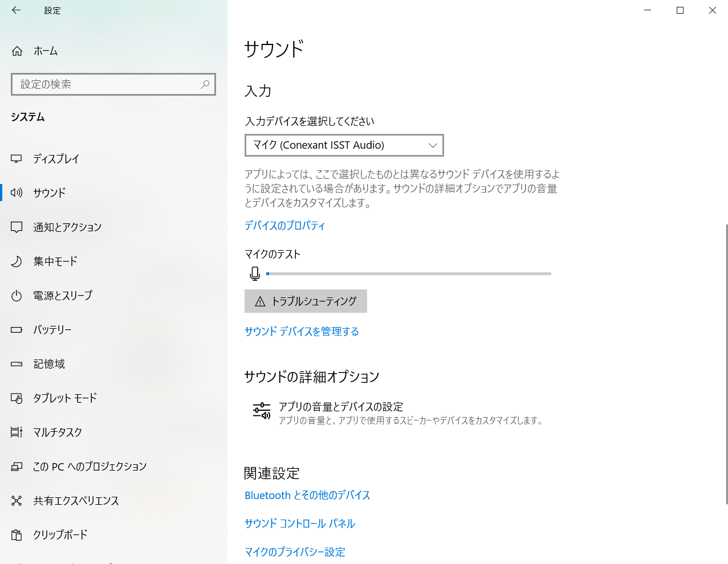Click the ディスプレイ monitor icon

point(17,158)
